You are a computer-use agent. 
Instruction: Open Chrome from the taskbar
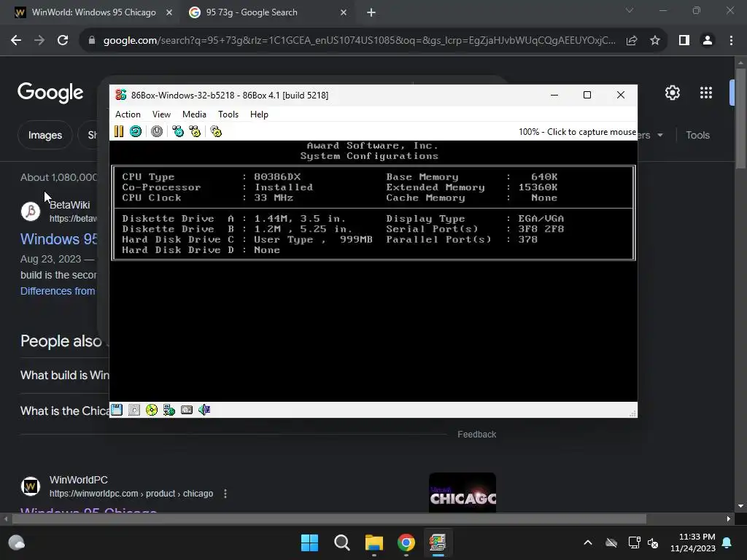point(406,542)
